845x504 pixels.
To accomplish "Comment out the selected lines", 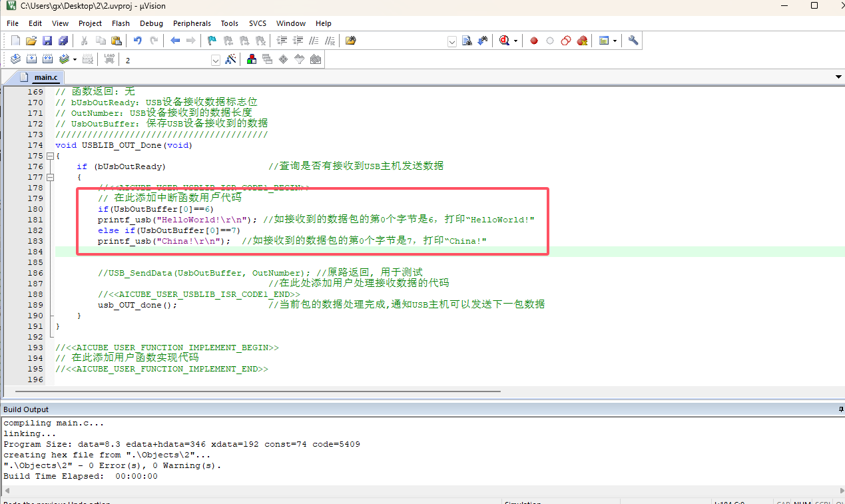I will [314, 41].
